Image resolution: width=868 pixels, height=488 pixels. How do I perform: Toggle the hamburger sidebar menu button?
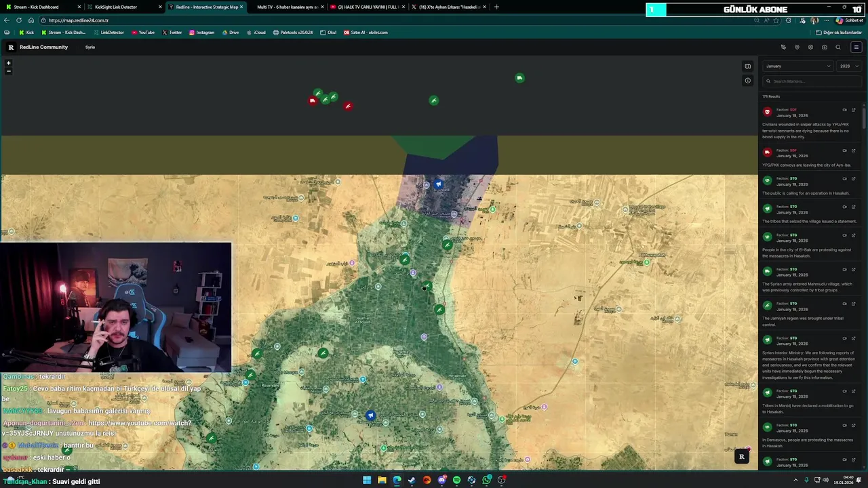[856, 47]
